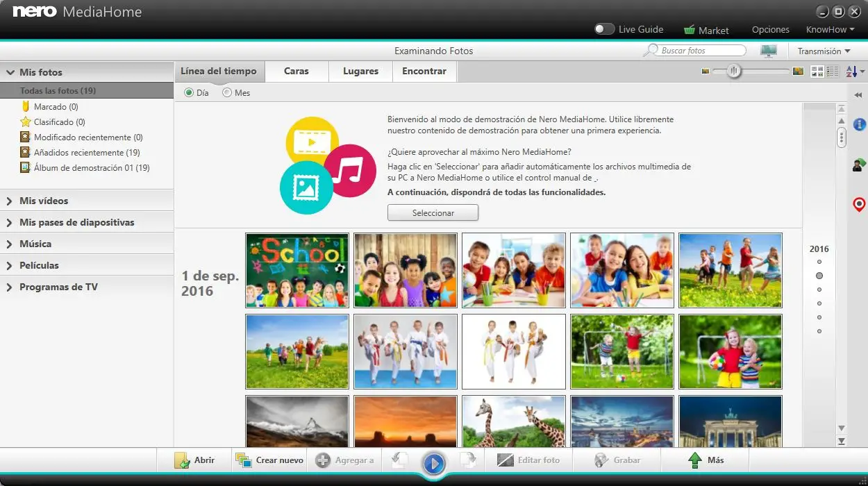868x486 pixels.
Task: Click the Seleccionar button
Action: pyautogui.click(x=433, y=213)
